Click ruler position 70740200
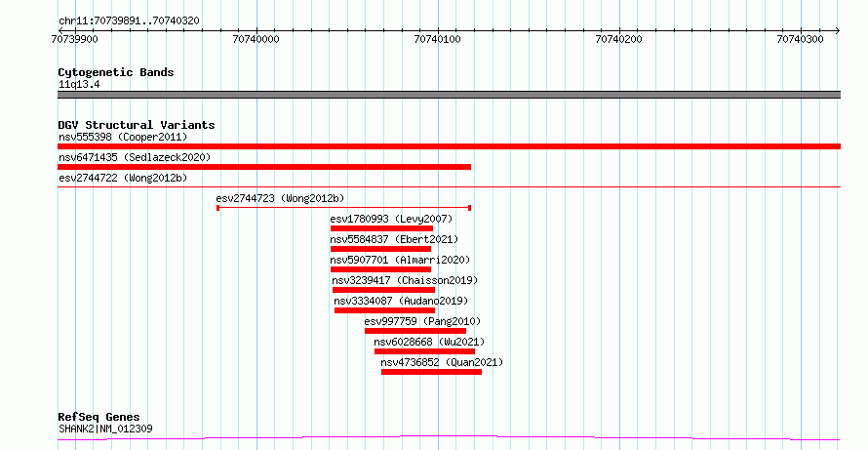This screenshot has height=450, width=868. pyautogui.click(x=619, y=39)
